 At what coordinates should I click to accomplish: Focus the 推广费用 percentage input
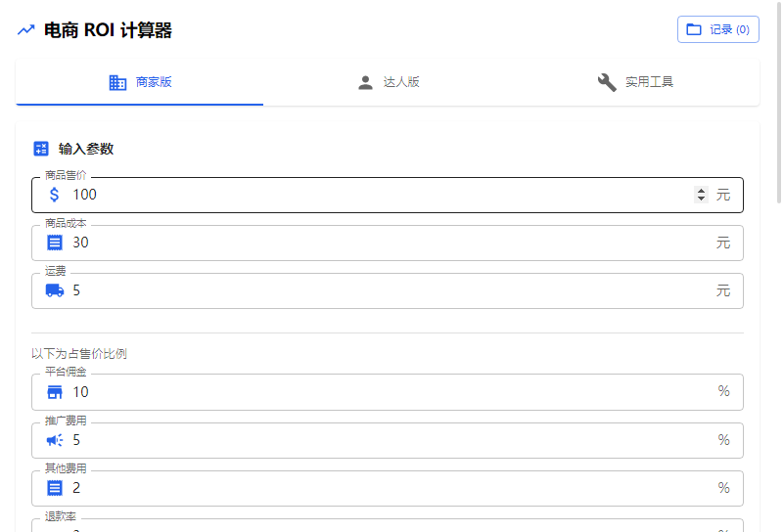[382, 440]
